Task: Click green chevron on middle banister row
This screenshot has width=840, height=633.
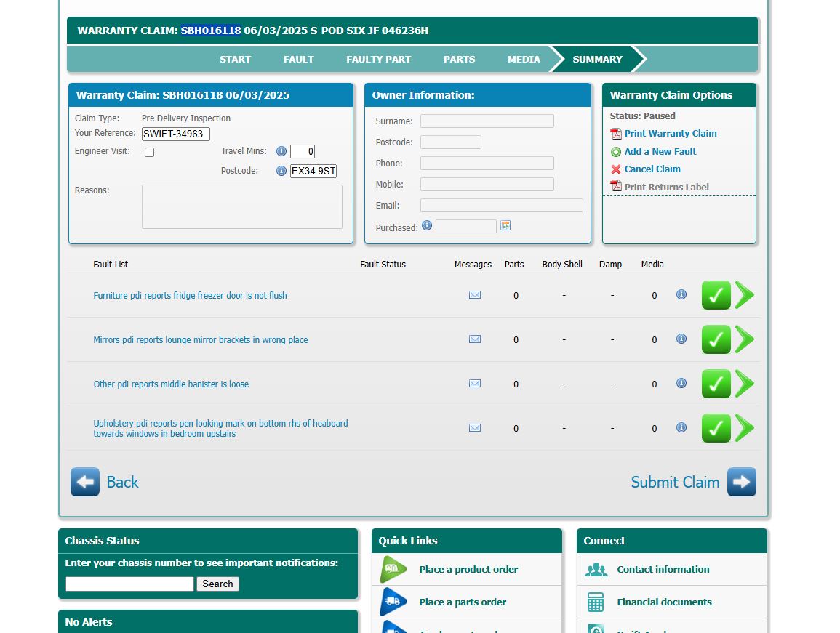Action: tap(745, 384)
